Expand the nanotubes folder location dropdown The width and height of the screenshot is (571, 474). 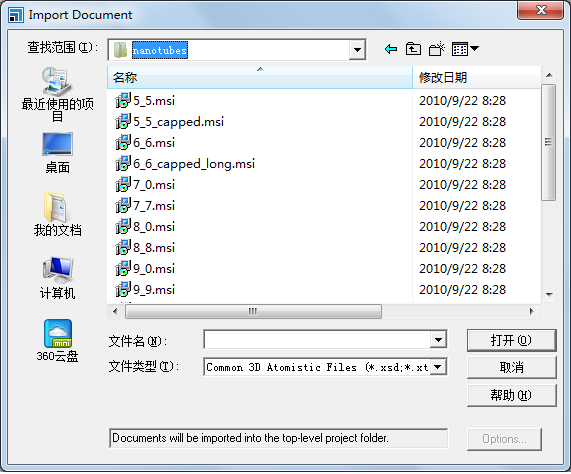tap(357, 50)
